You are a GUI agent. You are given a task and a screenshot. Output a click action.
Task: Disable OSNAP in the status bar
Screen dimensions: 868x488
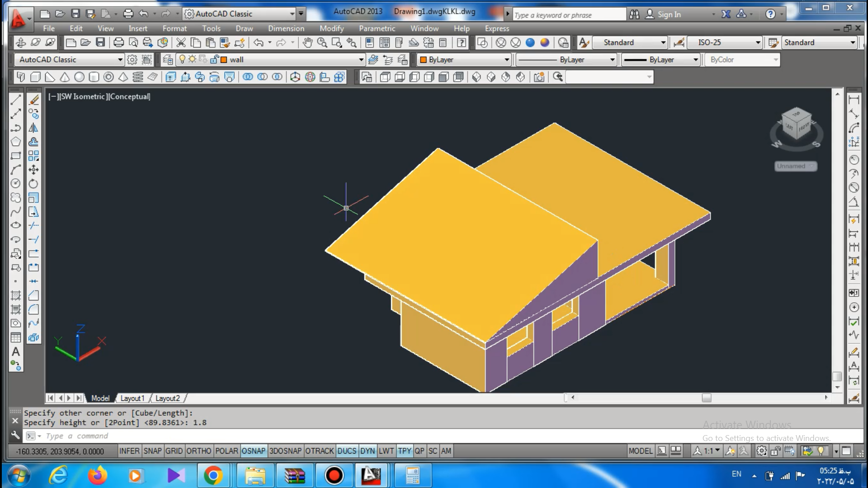click(x=253, y=451)
